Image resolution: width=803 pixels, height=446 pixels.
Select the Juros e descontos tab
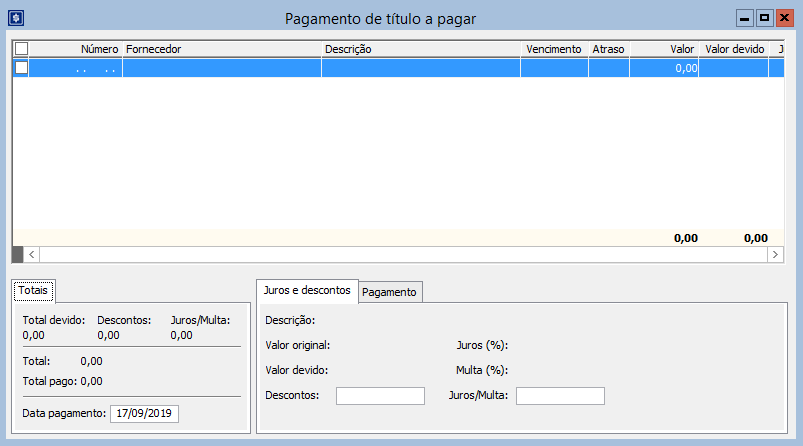306,290
